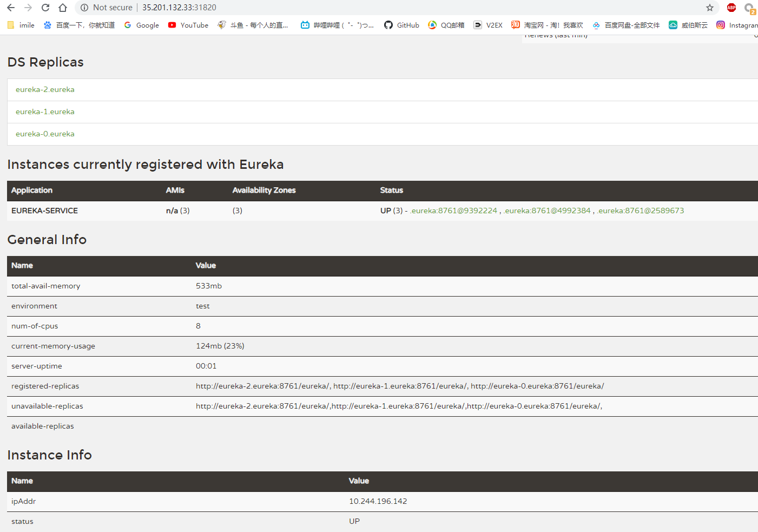
Task: Click the Application column header
Action: click(x=32, y=190)
